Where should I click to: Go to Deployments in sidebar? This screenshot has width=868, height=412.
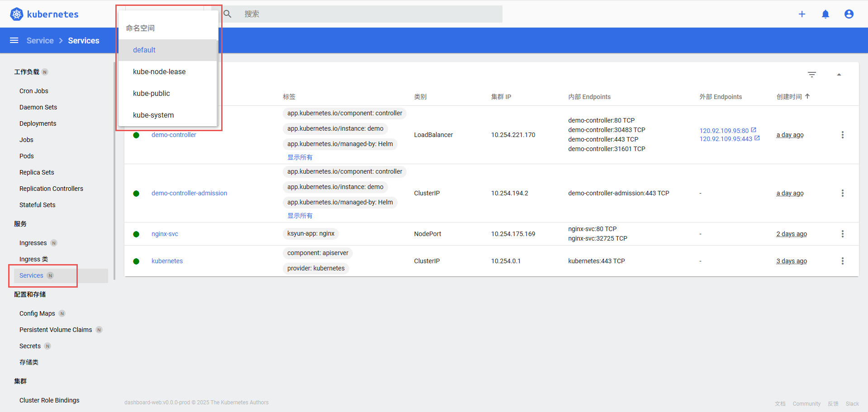click(38, 123)
